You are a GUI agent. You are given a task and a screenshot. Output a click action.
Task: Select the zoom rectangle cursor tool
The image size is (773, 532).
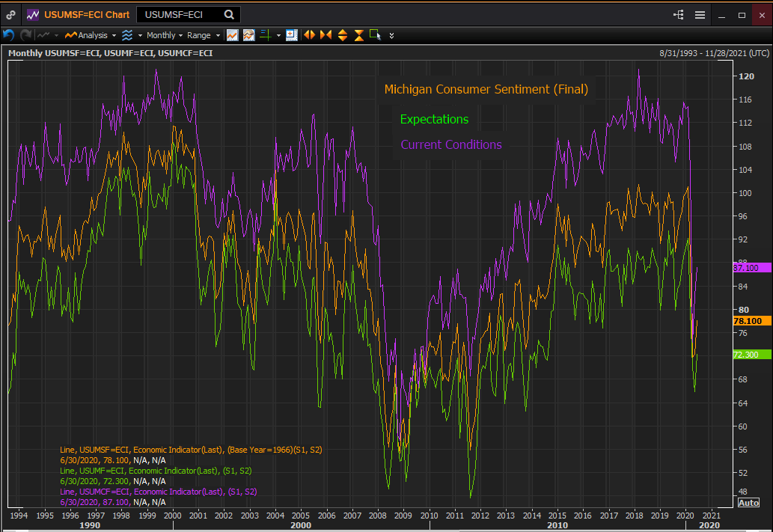[x=375, y=35]
